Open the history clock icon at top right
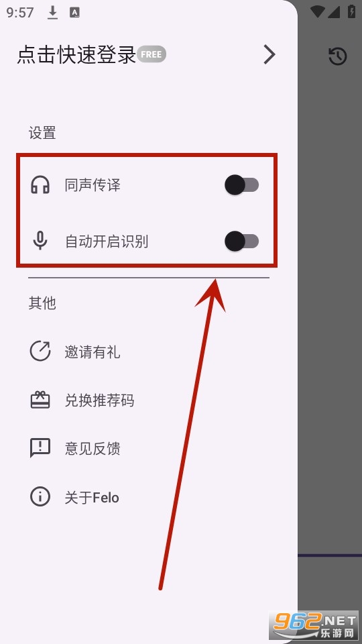The width and height of the screenshot is (362, 644). click(337, 56)
